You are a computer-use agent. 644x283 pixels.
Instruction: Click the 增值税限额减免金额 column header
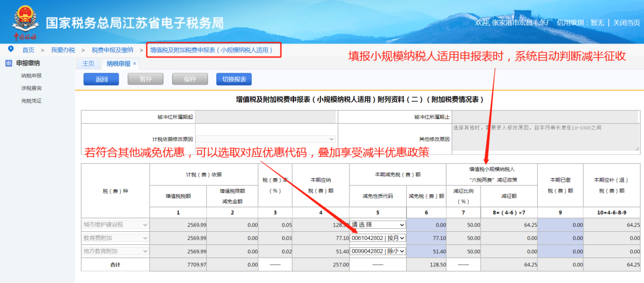click(233, 196)
